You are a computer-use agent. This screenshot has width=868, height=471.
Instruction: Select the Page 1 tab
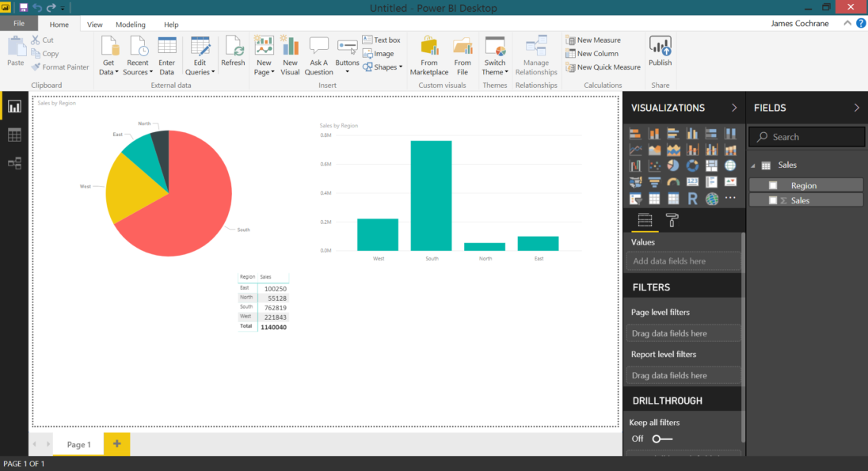click(78, 444)
